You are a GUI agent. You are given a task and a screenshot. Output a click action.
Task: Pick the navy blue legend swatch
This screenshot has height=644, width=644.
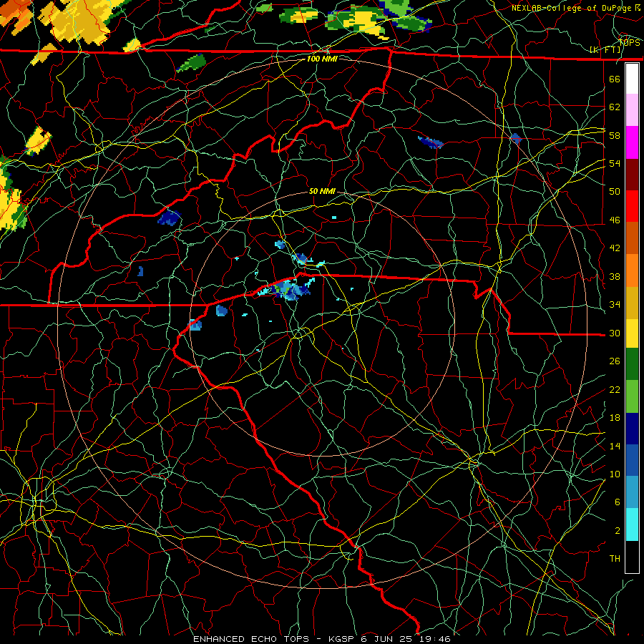[632, 429]
